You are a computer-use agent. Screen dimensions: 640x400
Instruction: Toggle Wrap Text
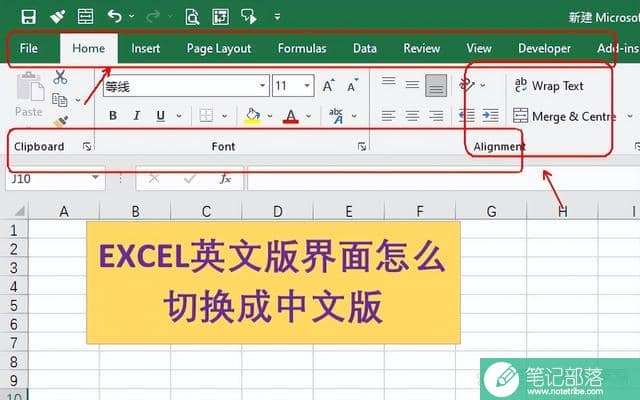[x=549, y=86]
